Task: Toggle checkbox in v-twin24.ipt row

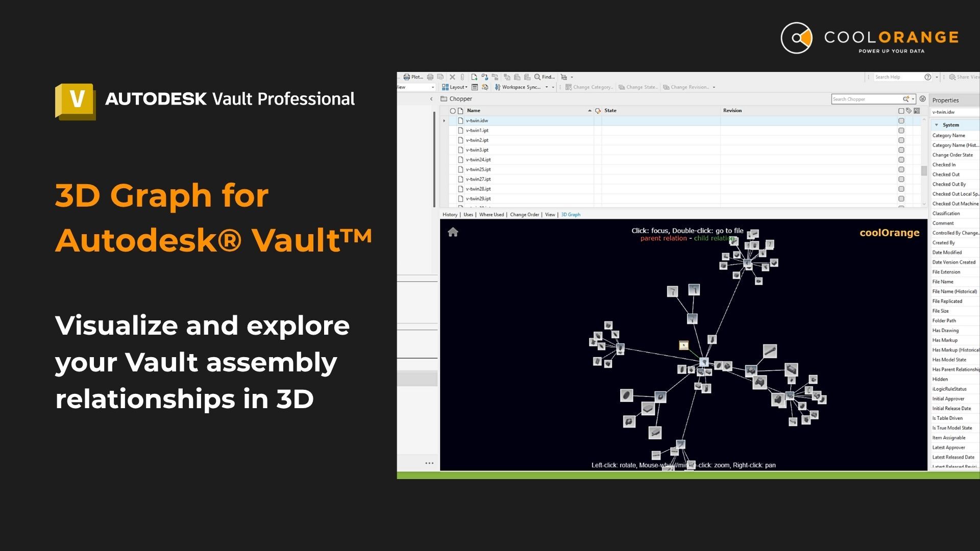Action: pos(901,160)
